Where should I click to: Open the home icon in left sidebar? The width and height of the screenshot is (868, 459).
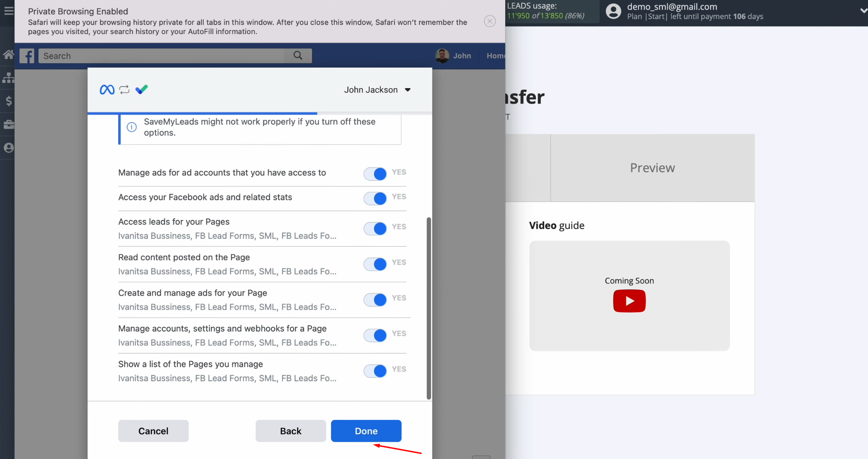[x=8, y=55]
